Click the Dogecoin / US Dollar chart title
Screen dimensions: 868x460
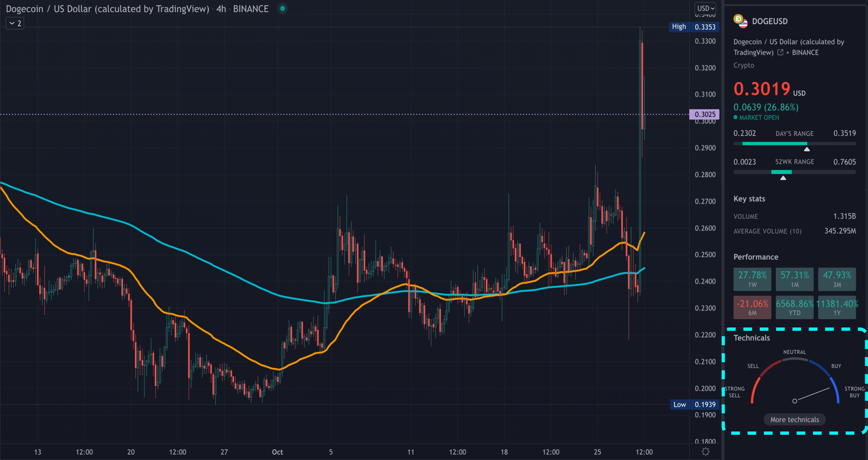coord(108,9)
